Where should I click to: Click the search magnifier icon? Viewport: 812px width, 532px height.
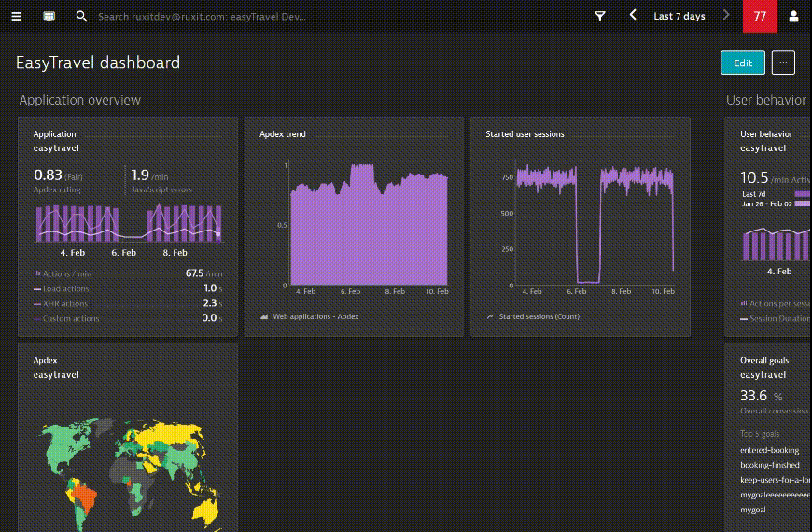pos(81,16)
